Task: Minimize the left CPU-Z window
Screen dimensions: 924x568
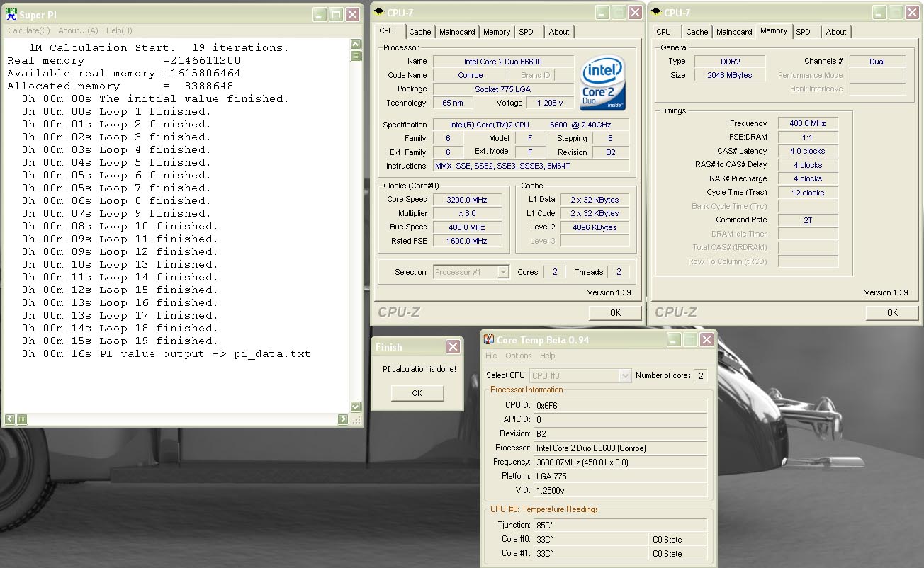Action: (x=602, y=13)
